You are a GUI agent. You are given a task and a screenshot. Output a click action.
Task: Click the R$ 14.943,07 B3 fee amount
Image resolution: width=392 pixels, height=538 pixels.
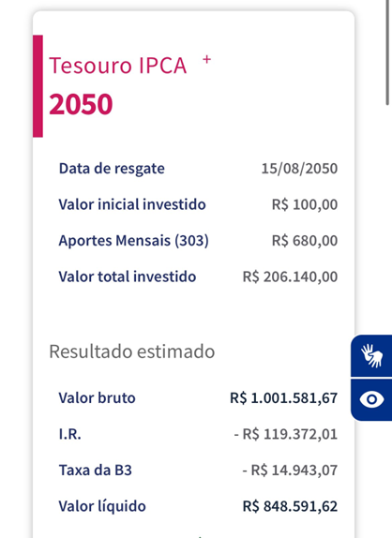pos(290,471)
